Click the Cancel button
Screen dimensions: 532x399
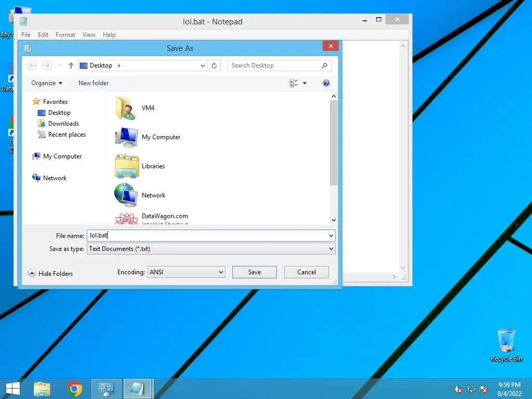[x=307, y=272]
